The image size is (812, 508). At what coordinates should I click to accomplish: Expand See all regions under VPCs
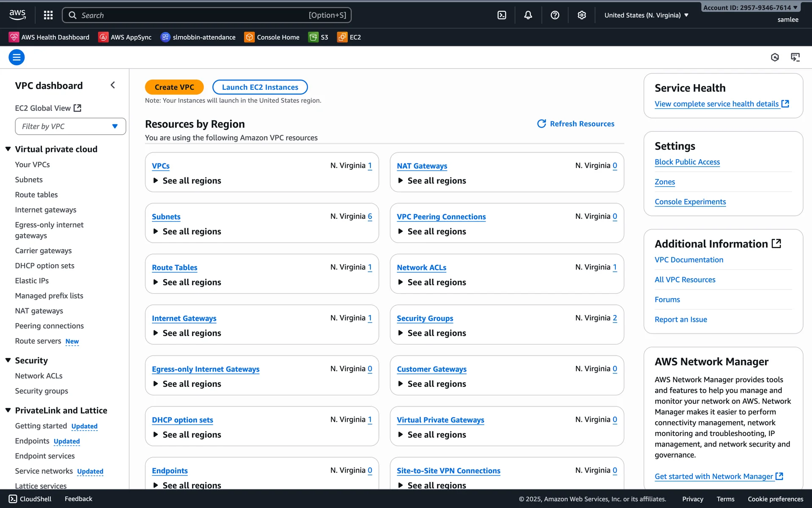187,181
